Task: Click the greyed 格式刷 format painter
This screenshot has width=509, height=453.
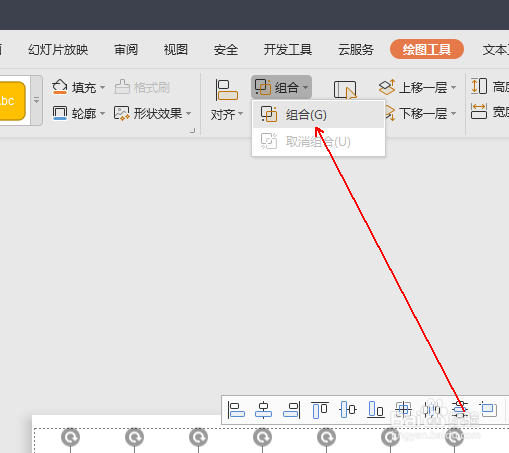Action: tap(142, 87)
